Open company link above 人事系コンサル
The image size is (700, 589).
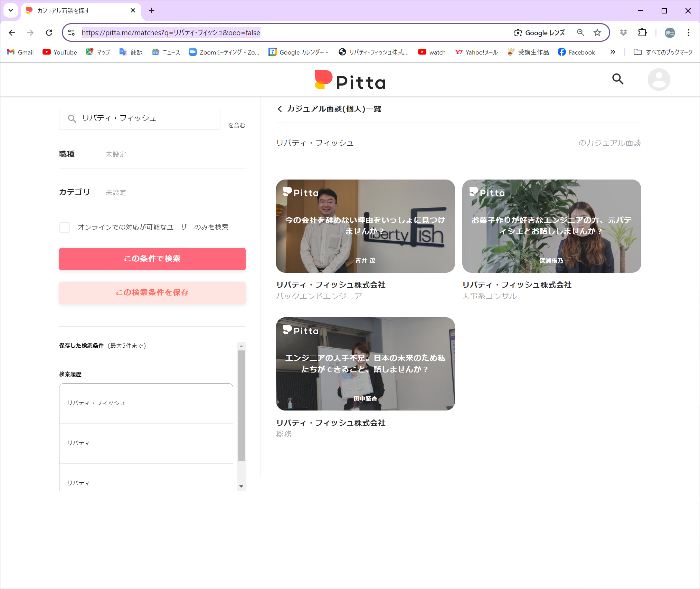[517, 285]
